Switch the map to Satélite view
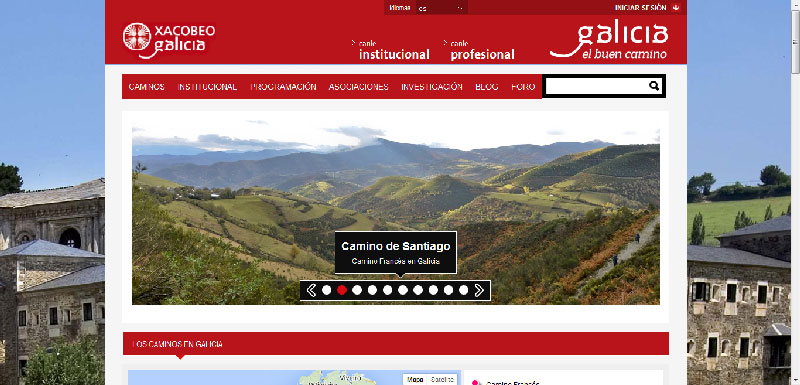Screen dimensions: 800x385 pyautogui.click(x=441, y=380)
